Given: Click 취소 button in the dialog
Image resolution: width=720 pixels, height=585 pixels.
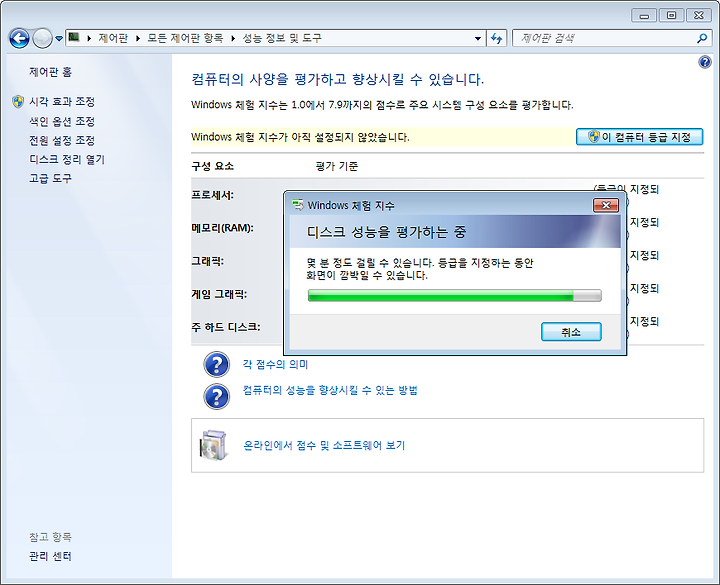Looking at the screenshot, I should point(571,332).
